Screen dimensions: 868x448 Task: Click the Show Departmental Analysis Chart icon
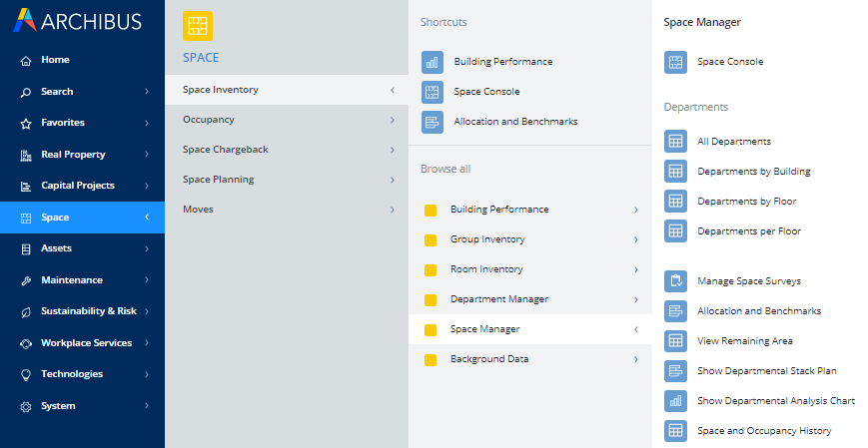tap(675, 401)
